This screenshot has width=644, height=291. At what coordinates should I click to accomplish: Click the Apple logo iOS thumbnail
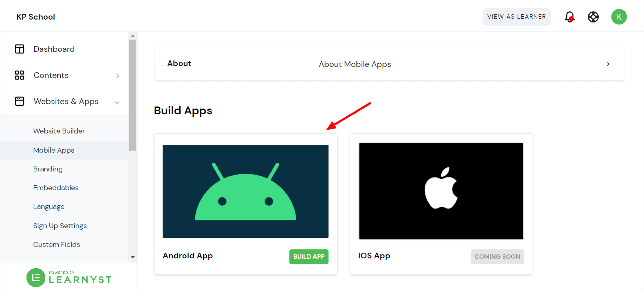[441, 191]
